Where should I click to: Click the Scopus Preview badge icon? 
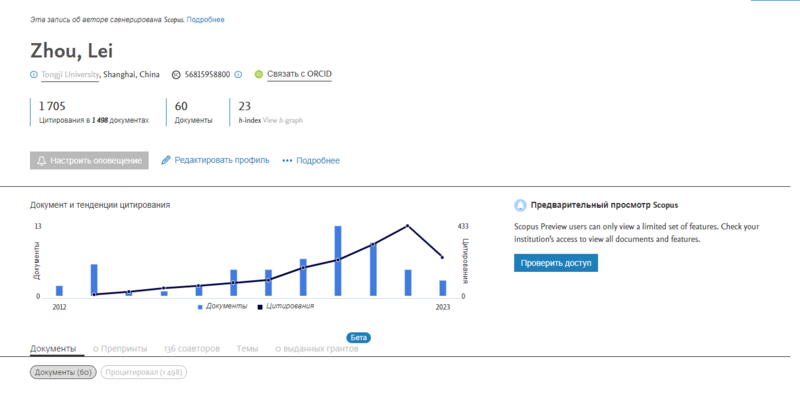coord(520,205)
